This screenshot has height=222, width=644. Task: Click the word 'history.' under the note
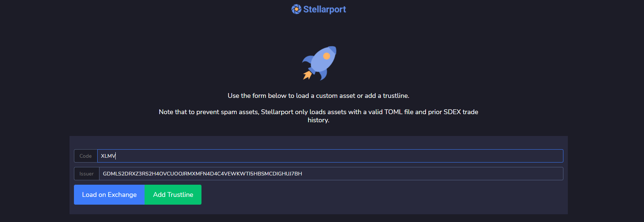(x=318, y=120)
